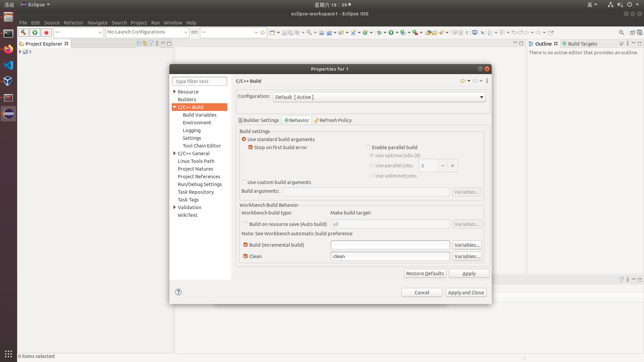Select Use standard build arguments radio
The height and width of the screenshot is (362, 644).
(244, 139)
